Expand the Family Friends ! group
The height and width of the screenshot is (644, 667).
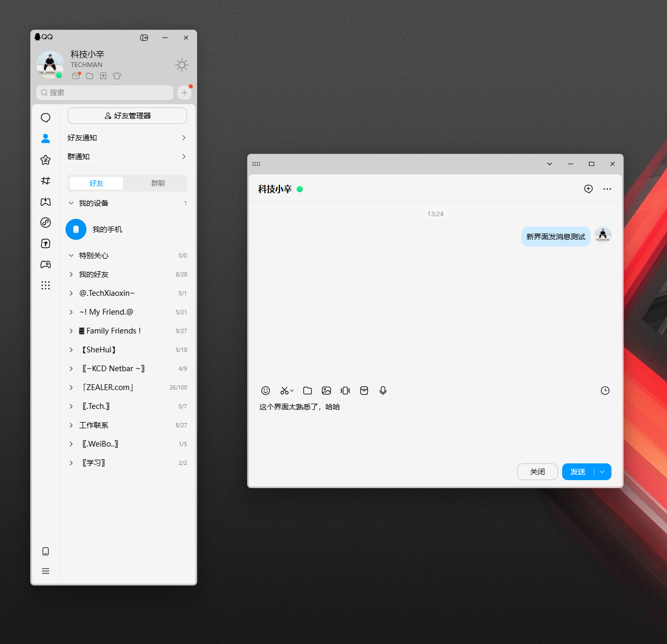[71, 331]
